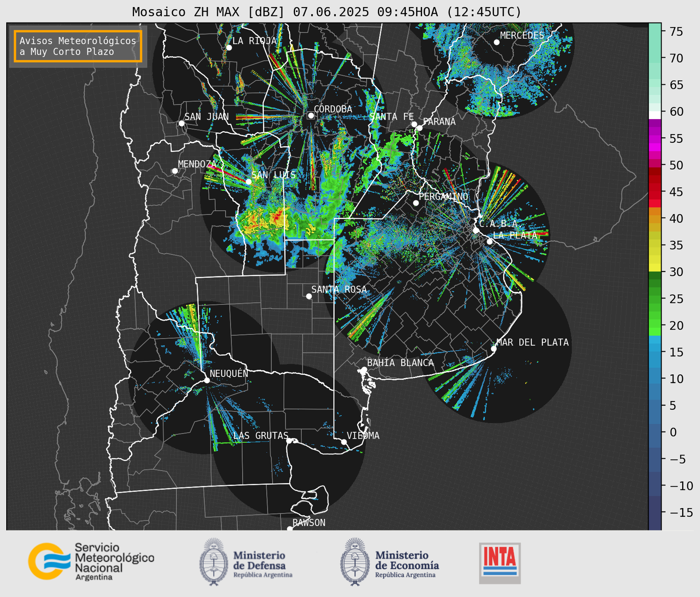Click the Paraná city dot
Viewport: 700px width, 597px height.
pos(420,128)
